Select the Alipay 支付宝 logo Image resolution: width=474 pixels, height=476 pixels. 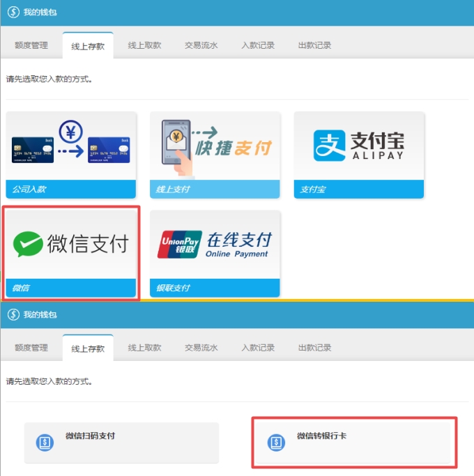(359, 145)
